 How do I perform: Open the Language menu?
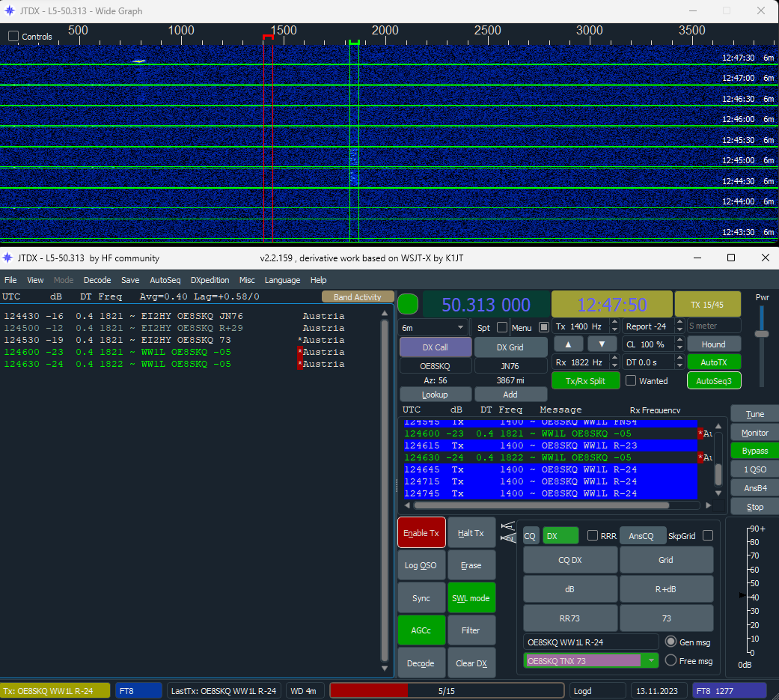click(x=282, y=280)
